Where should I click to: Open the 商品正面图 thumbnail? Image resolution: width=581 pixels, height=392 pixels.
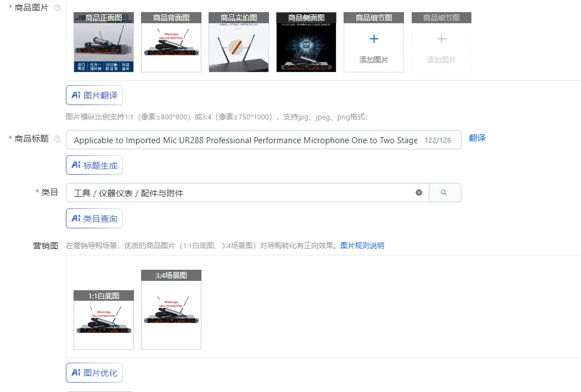(x=104, y=42)
